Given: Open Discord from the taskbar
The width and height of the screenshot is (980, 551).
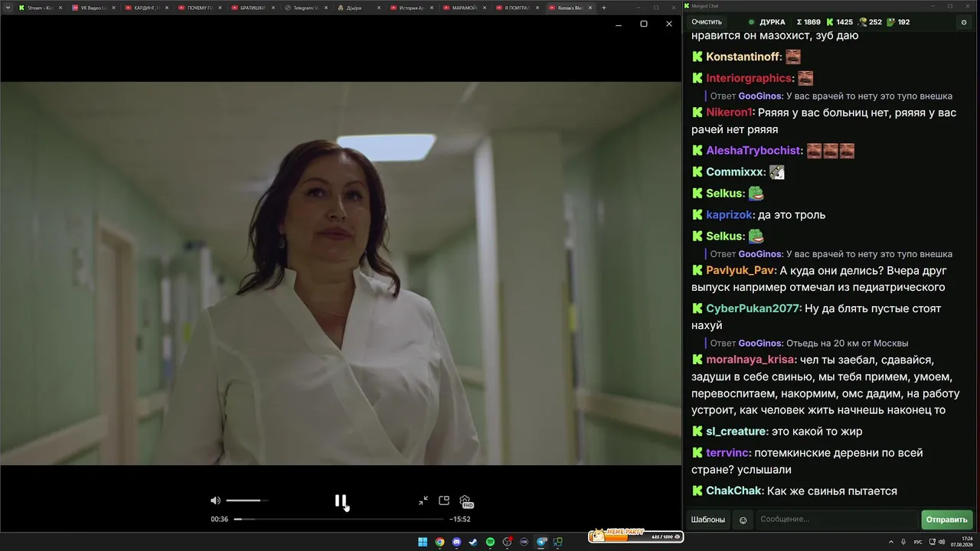Looking at the screenshot, I should [456, 542].
